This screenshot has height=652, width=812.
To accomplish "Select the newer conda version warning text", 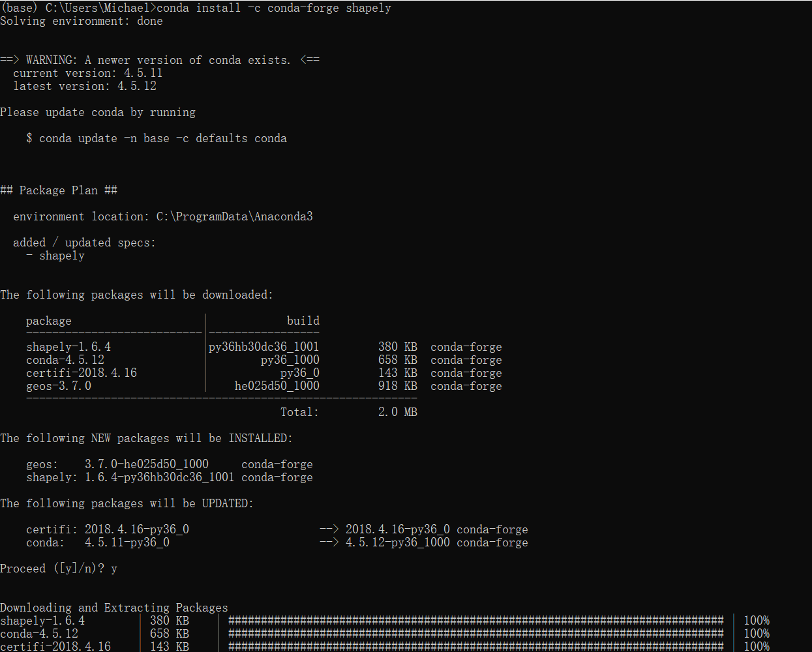I will [x=160, y=59].
